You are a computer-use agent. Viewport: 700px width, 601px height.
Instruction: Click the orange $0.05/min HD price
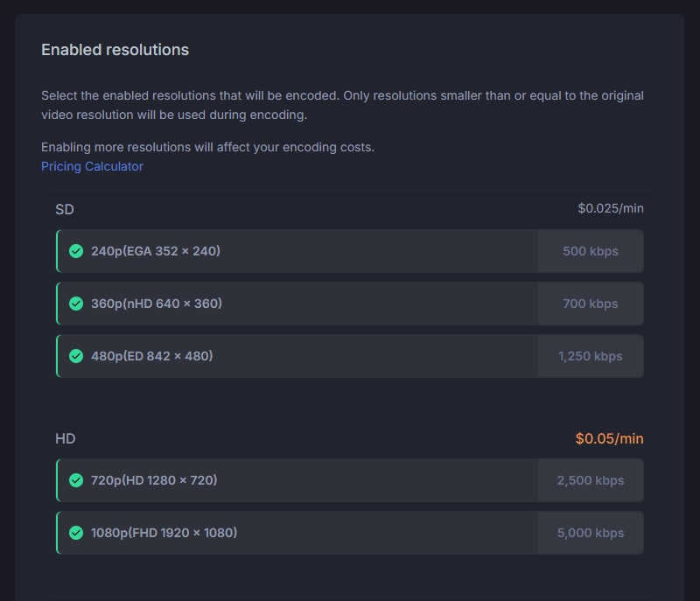pos(609,438)
